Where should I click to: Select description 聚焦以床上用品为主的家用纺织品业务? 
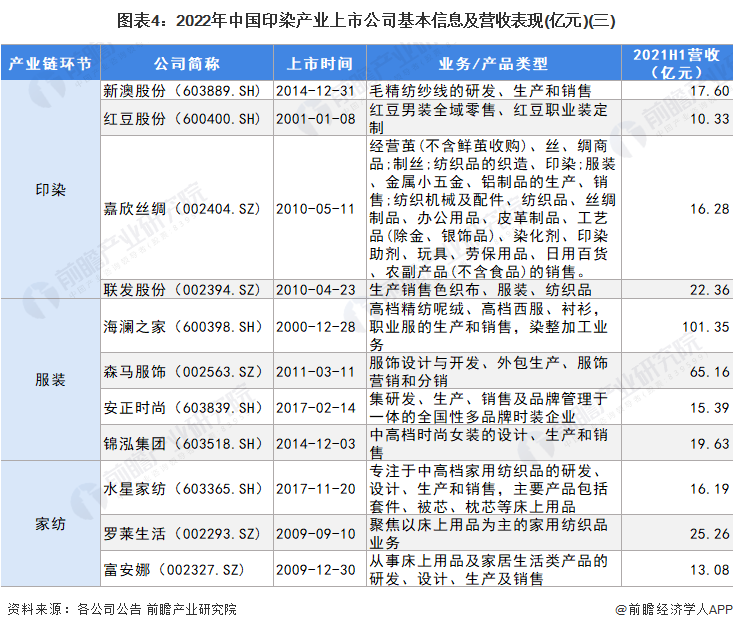click(489, 533)
